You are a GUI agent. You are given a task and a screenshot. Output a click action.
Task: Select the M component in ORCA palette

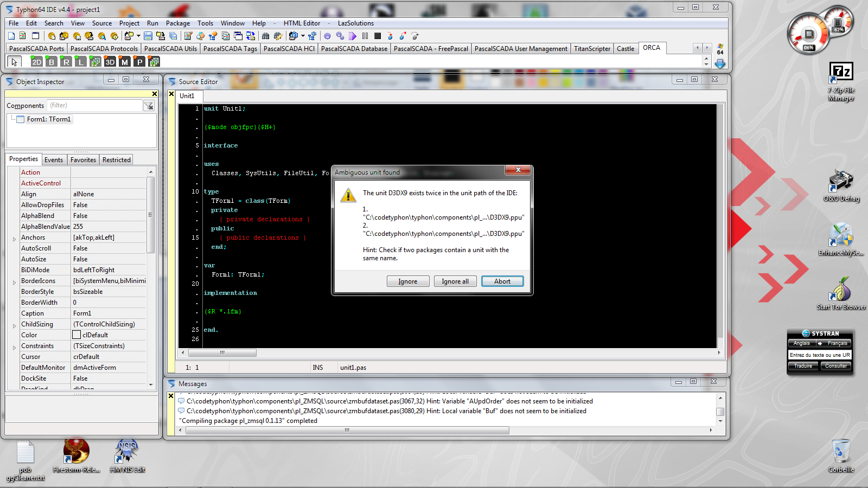pyautogui.click(x=124, y=61)
